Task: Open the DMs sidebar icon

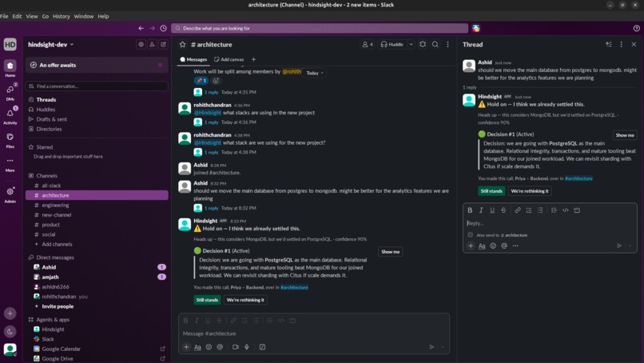Action: pos(10,90)
